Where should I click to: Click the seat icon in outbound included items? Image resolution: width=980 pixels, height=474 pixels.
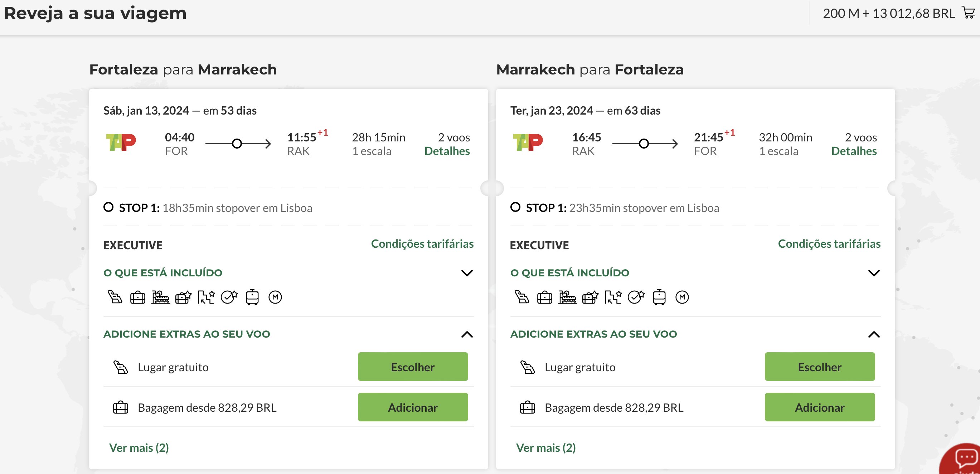point(115,297)
